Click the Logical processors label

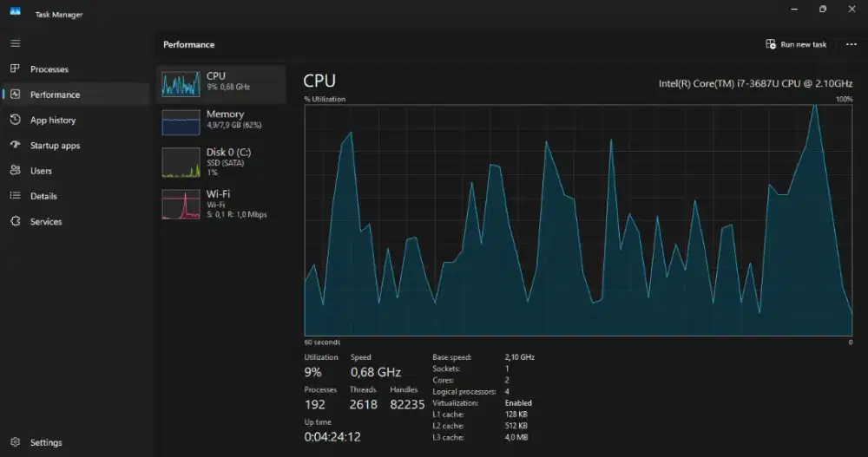[x=464, y=392]
